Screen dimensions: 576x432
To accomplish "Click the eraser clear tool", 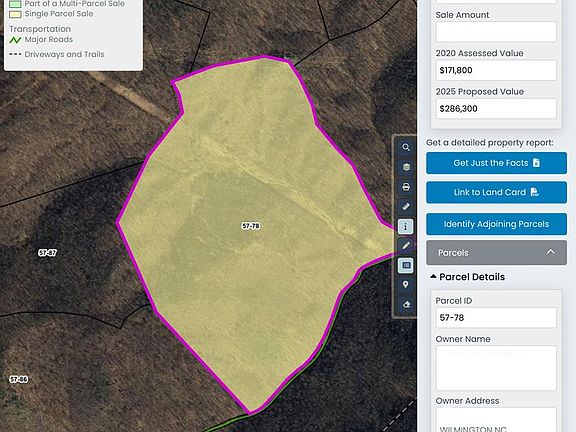I will pyautogui.click(x=406, y=305).
